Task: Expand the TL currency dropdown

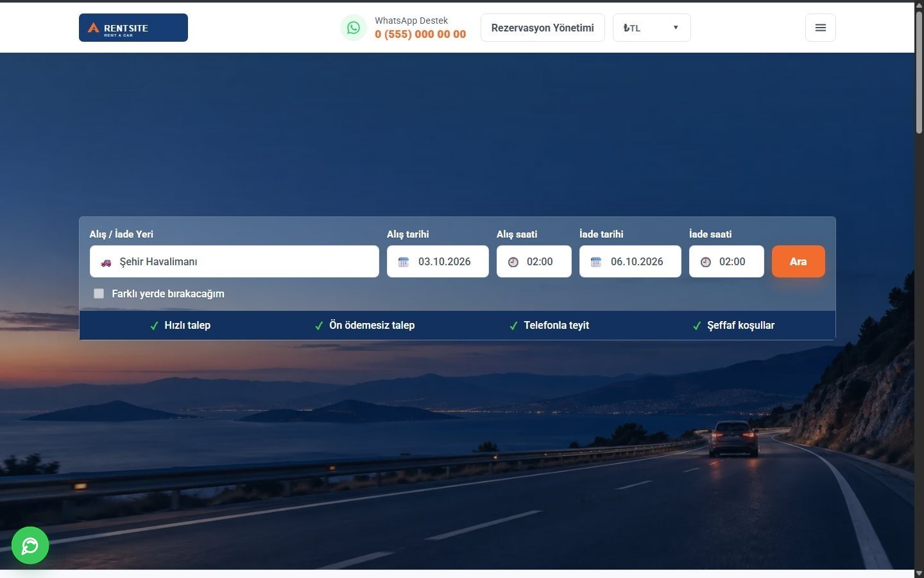Action: (x=651, y=28)
